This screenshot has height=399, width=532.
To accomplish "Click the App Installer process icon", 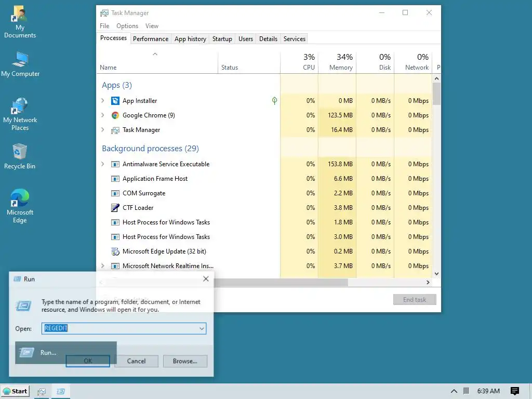I will click(x=115, y=101).
